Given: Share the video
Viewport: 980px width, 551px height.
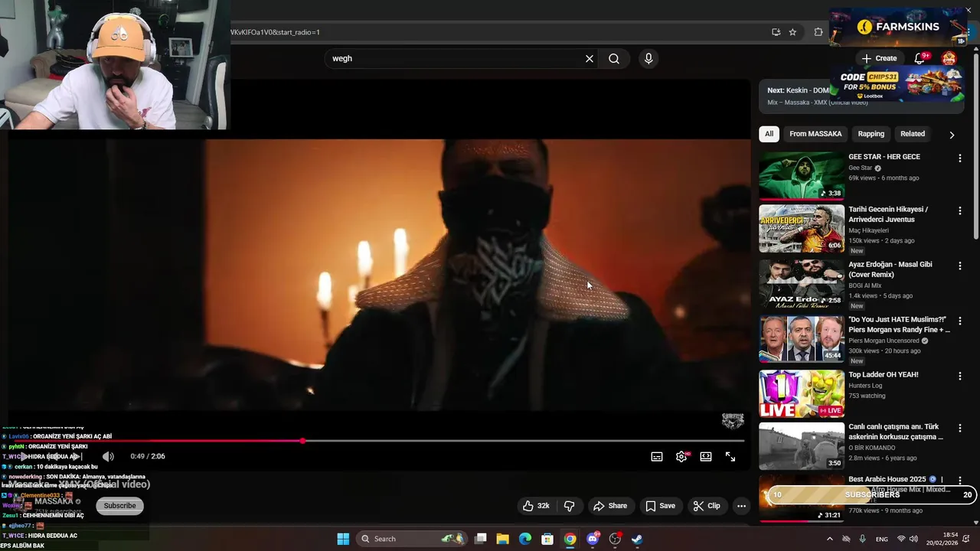Looking at the screenshot, I should coord(610,506).
